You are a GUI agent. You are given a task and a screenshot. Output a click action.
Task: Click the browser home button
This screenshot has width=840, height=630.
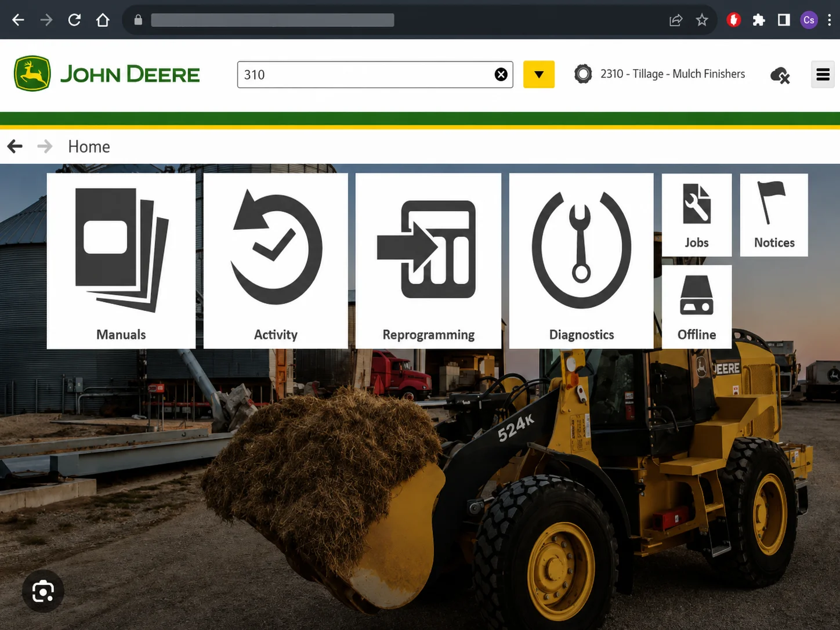tap(103, 20)
